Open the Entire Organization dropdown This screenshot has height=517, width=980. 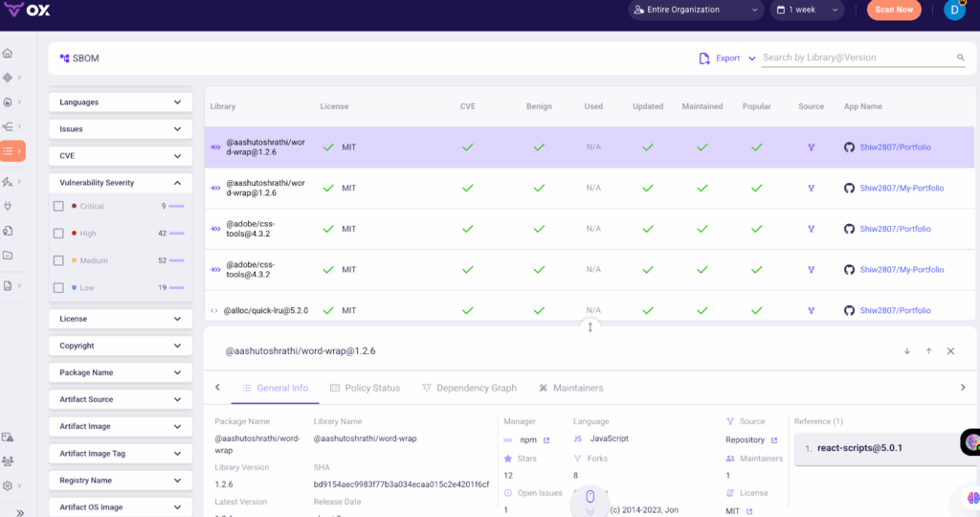tap(696, 10)
